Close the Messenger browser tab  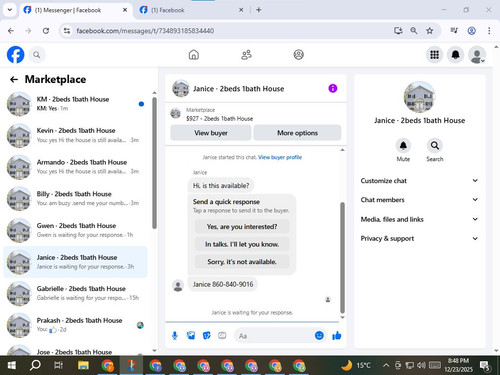coord(125,10)
